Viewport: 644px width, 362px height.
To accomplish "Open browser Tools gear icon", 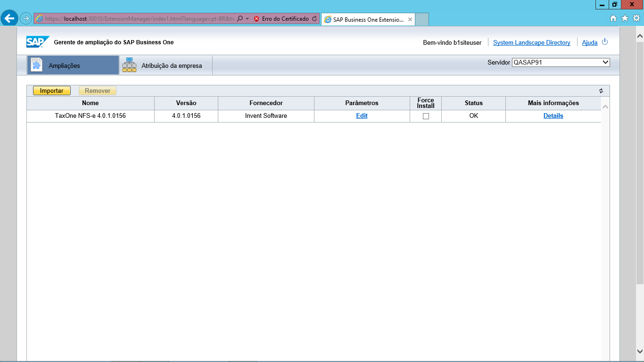I will [636, 18].
